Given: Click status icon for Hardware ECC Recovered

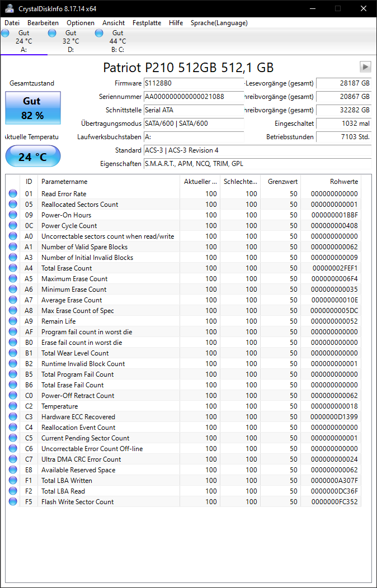Looking at the screenshot, I should [13, 417].
